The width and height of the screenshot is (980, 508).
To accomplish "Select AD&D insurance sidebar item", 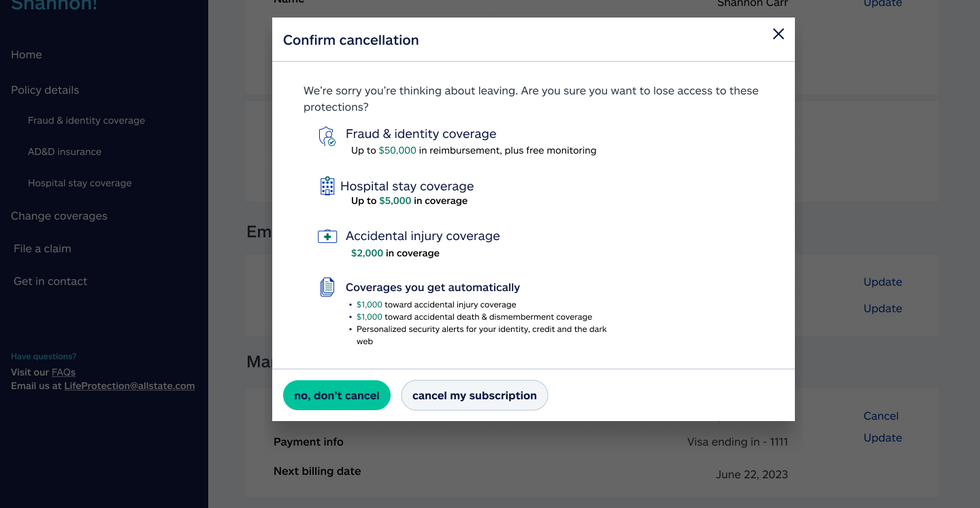I will 64,152.
